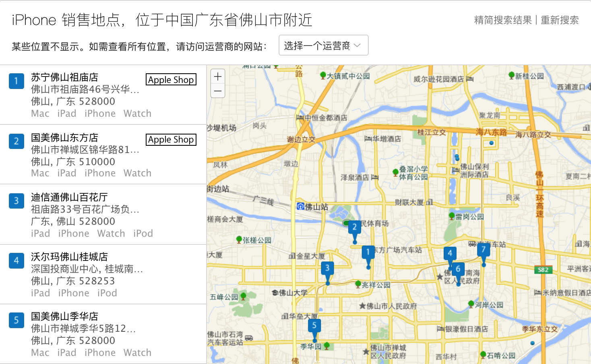Click the 张槎公园 tree icon on map

pos(239,240)
